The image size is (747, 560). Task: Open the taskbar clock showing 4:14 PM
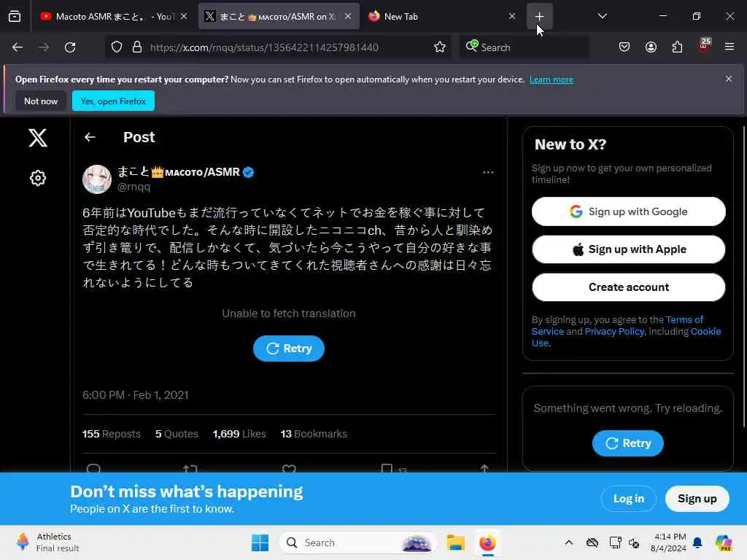(668, 542)
